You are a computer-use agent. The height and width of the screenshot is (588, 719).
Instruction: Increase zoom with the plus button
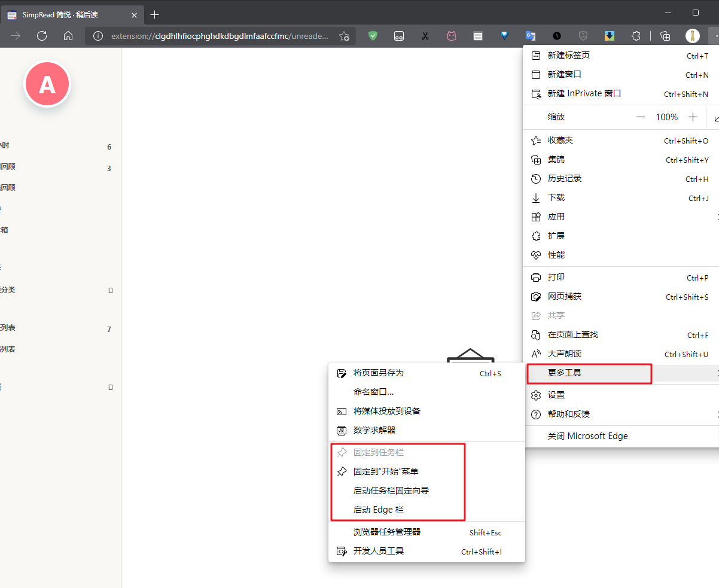693,117
